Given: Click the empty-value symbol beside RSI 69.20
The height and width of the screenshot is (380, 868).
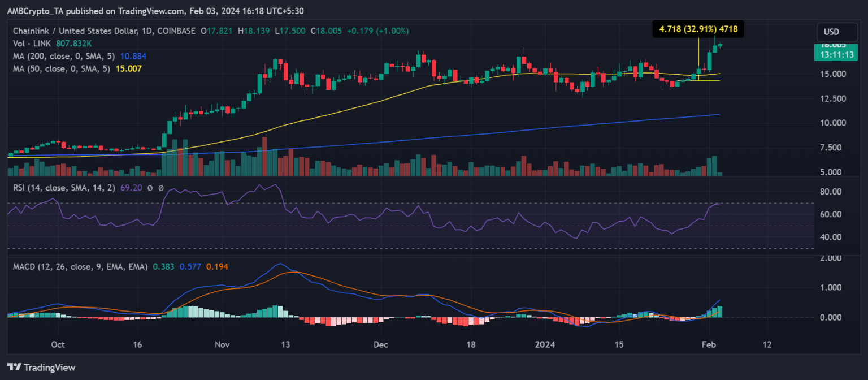Looking at the screenshot, I should pos(150,188).
